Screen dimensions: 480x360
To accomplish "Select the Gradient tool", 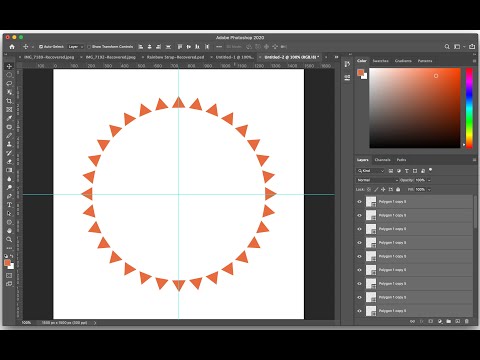I will tap(9, 170).
